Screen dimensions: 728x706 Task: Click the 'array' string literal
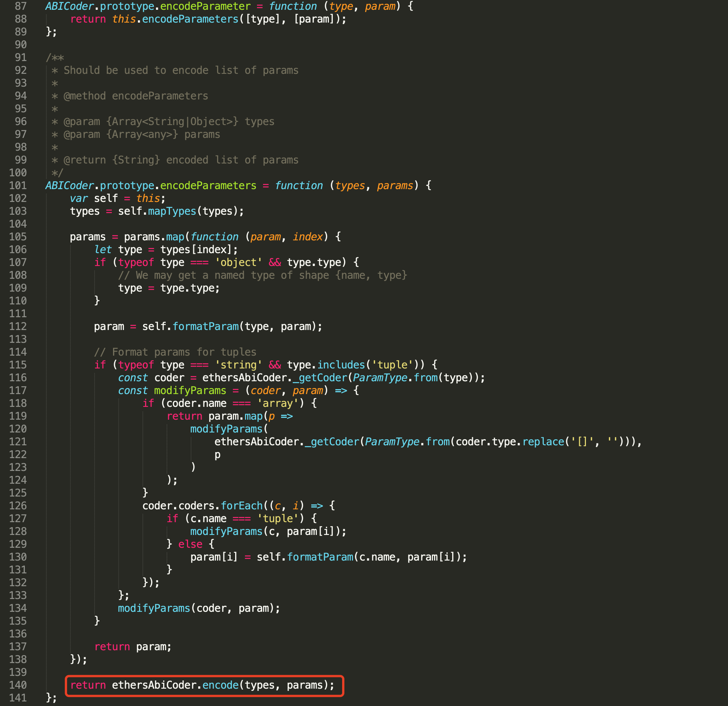pos(278,403)
